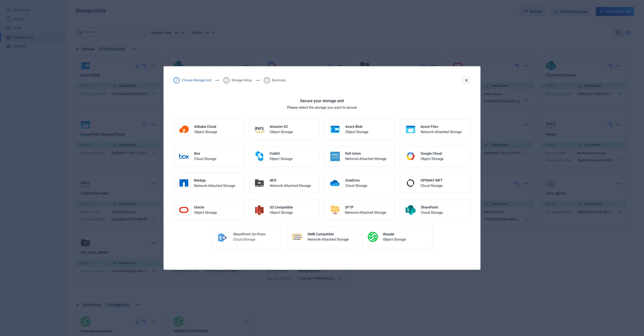Open Dashboard in the sidebar
The width and height of the screenshot is (644, 336).
pyautogui.click(x=33, y=10)
